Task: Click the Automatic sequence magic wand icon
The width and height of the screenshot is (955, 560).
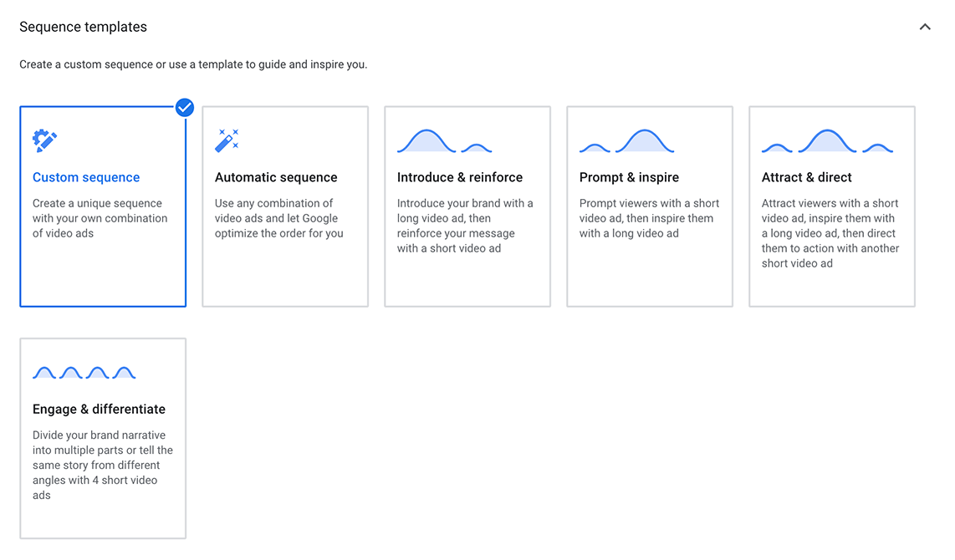Action: click(x=227, y=140)
